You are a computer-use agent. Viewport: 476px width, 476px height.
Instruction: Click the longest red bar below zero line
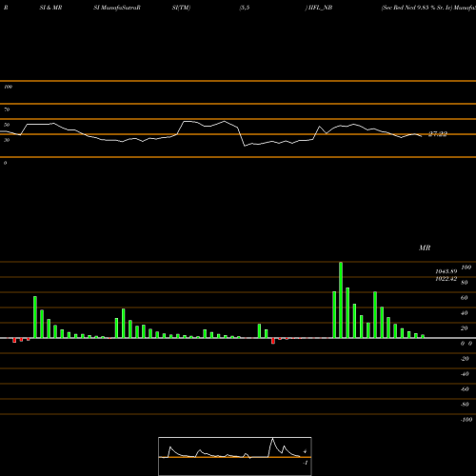click(x=273, y=341)
